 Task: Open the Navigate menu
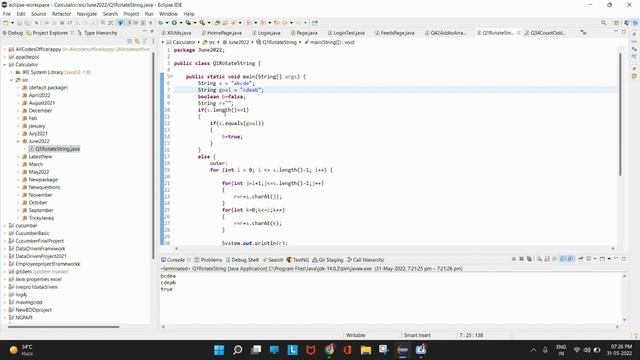tap(87, 14)
